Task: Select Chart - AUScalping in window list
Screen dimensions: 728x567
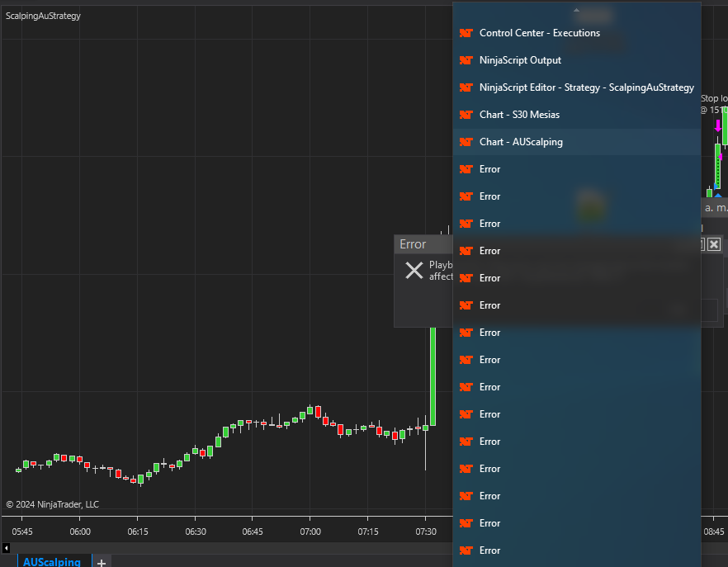Action: click(x=577, y=142)
